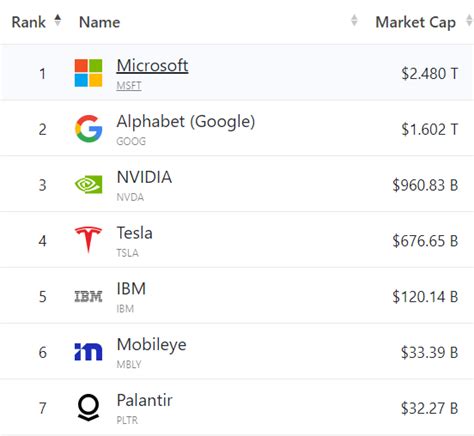Click the Rank column header text
The height and width of the screenshot is (436, 474).
(29, 22)
